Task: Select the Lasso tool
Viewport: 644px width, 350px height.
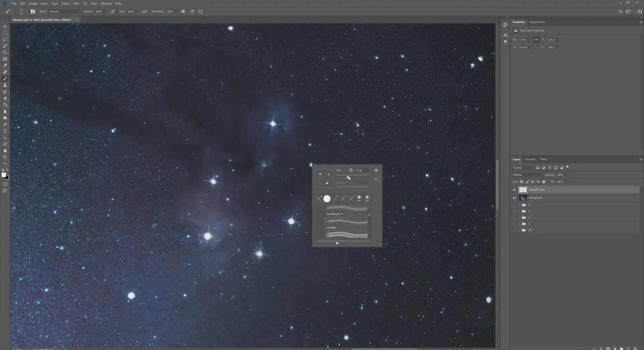Action: (5, 39)
